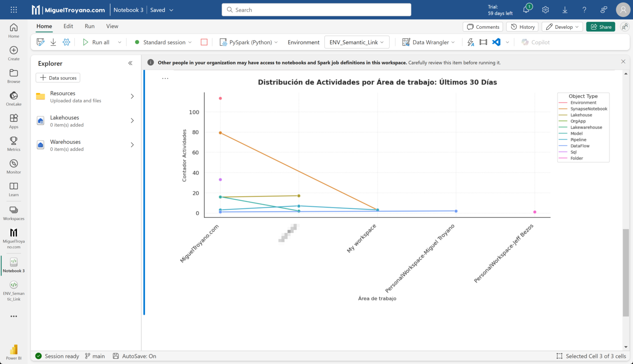Screen dimensions: 633x364
Task: Open the Saved status dropdown
Action: (x=162, y=10)
